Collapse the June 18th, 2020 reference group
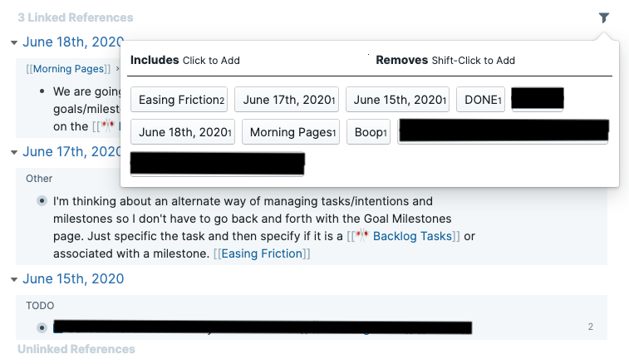Screen dimensions: 629x364 coord(14,42)
